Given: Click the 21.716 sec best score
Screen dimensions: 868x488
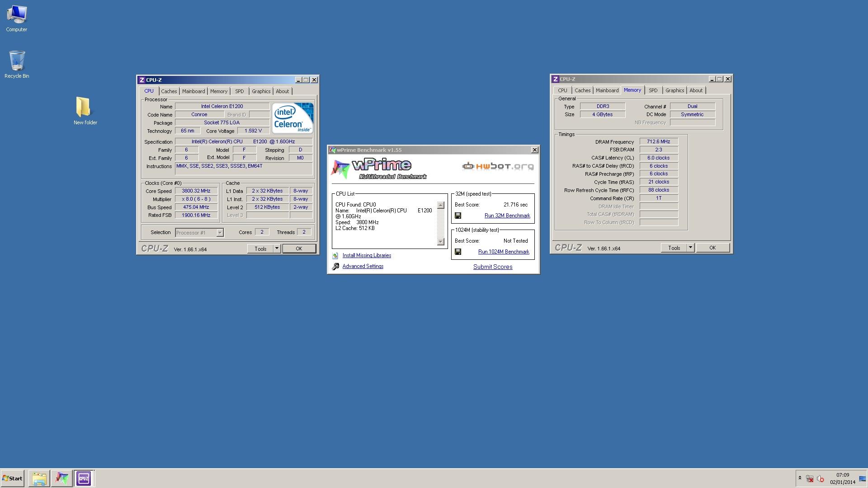Looking at the screenshot, I should (515, 205).
